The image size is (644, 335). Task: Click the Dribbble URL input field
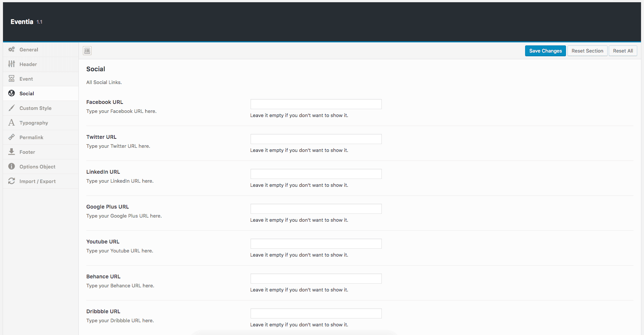pyautogui.click(x=316, y=314)
